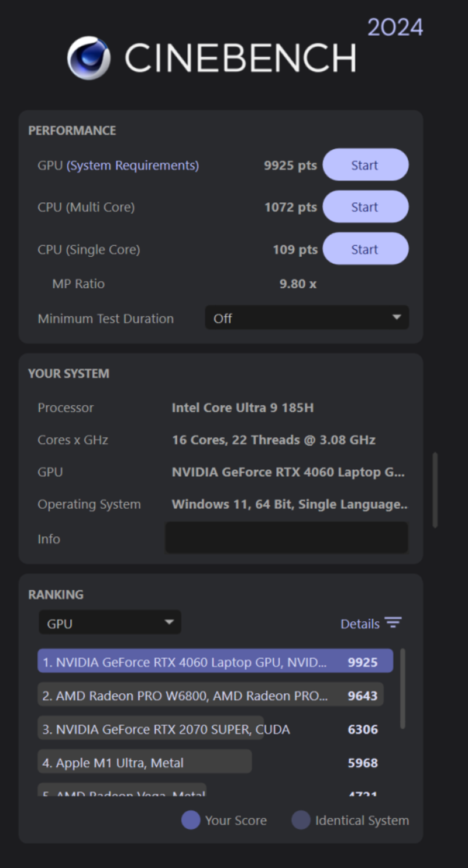Click the PERFORMANCE section heading
The image size is (468, 868).
[x=72, y=130]
